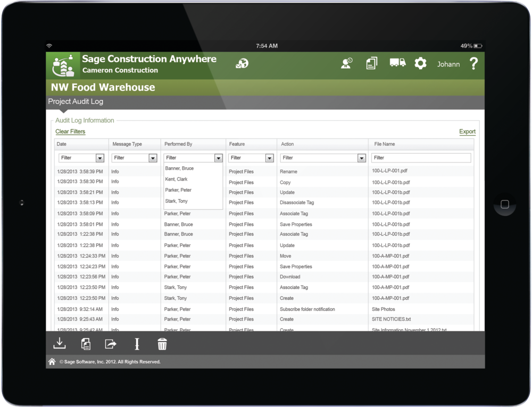
Task: Open settings gear icon
Action: pos(420,63)
